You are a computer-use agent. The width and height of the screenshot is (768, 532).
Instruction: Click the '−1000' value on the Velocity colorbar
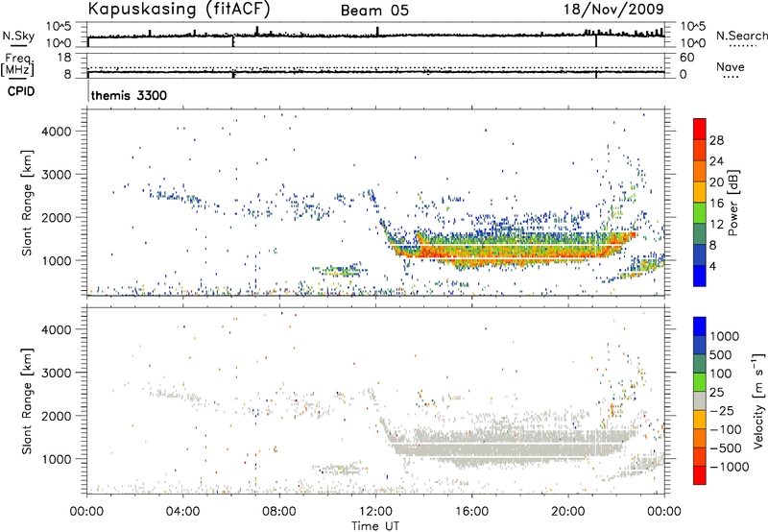coord(730,467)
